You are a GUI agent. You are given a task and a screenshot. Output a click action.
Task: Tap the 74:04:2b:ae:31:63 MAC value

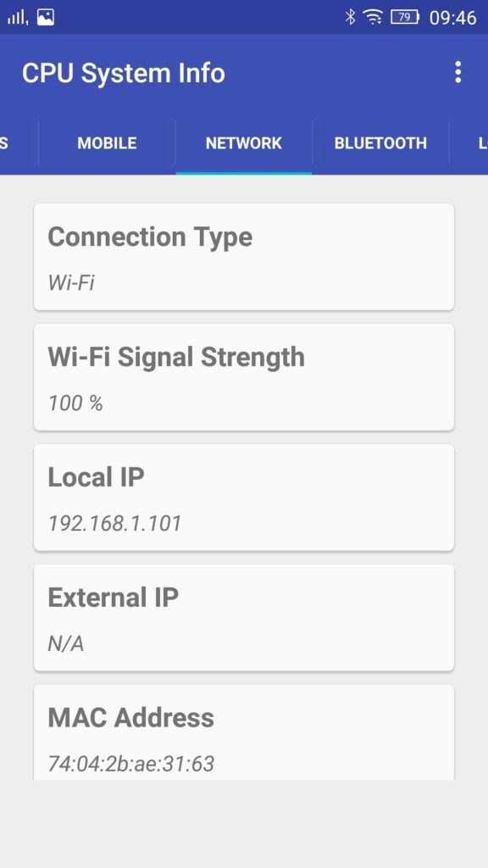(x=131, y=764)
